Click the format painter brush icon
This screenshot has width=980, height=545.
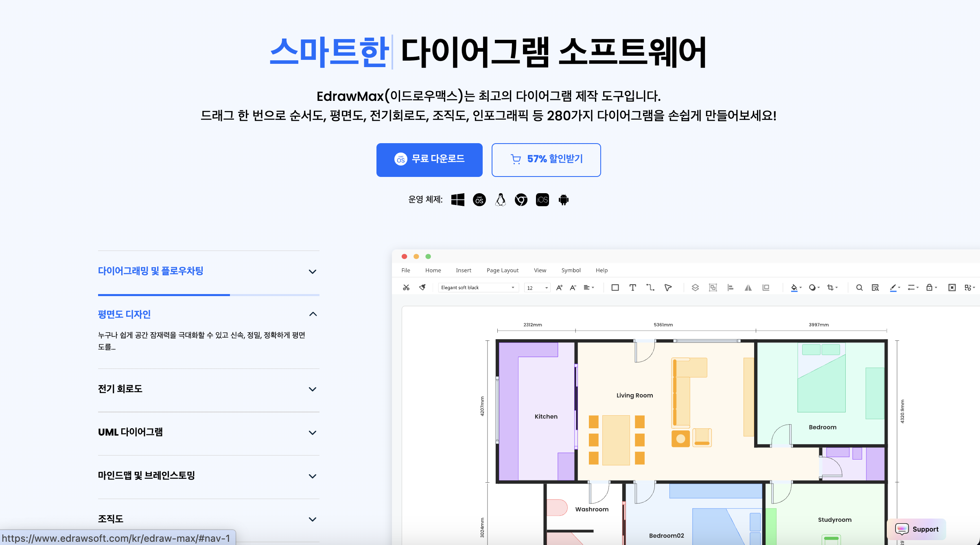tap(422, 288)
